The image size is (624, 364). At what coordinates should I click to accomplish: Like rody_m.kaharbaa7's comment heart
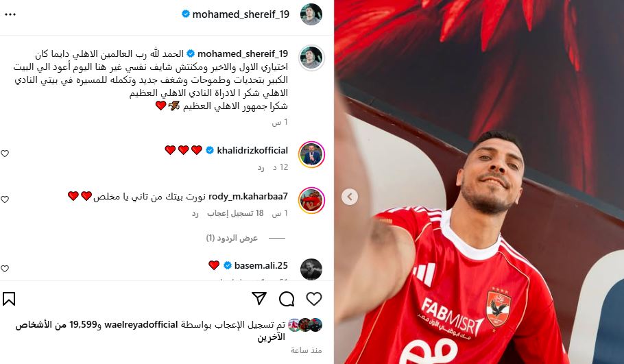[5, 199]
